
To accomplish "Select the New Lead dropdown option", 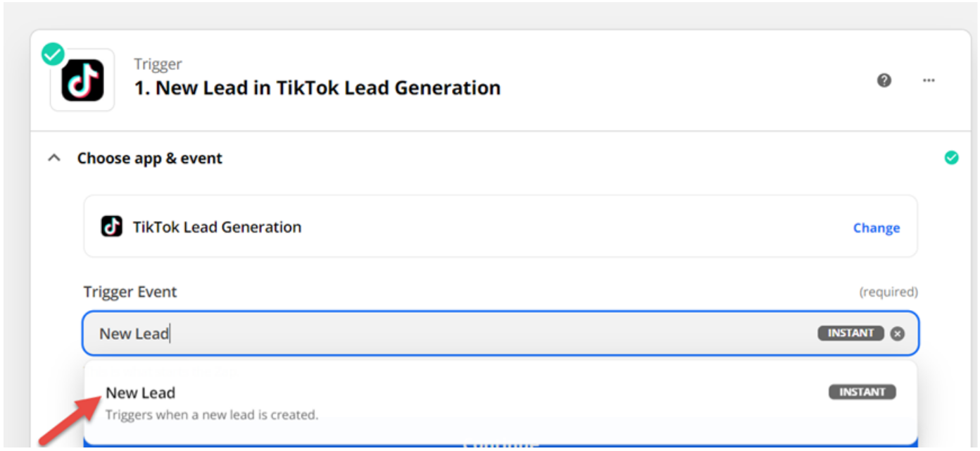I will coord(501,403).
